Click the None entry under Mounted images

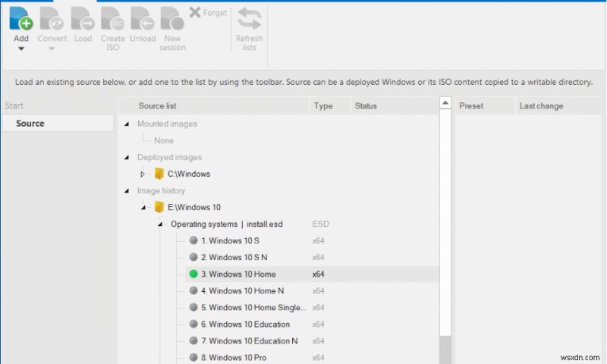(x=164, y=140)
